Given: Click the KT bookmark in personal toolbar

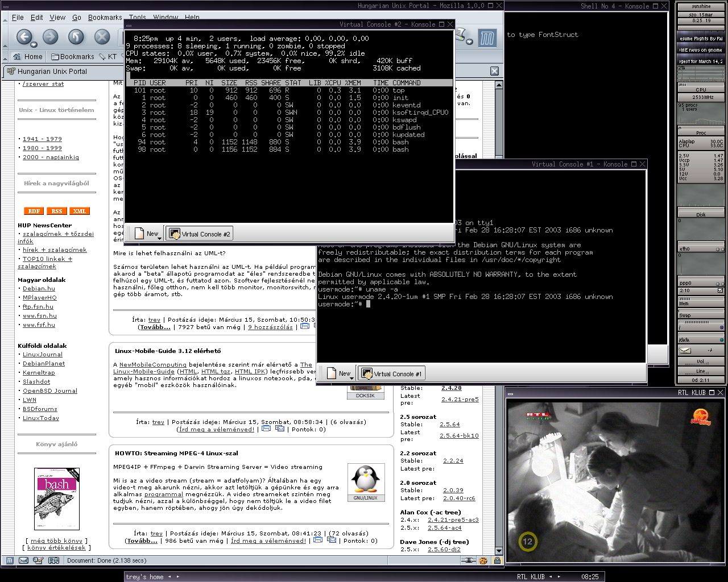Looking at the screenshot, I should 107,56.
